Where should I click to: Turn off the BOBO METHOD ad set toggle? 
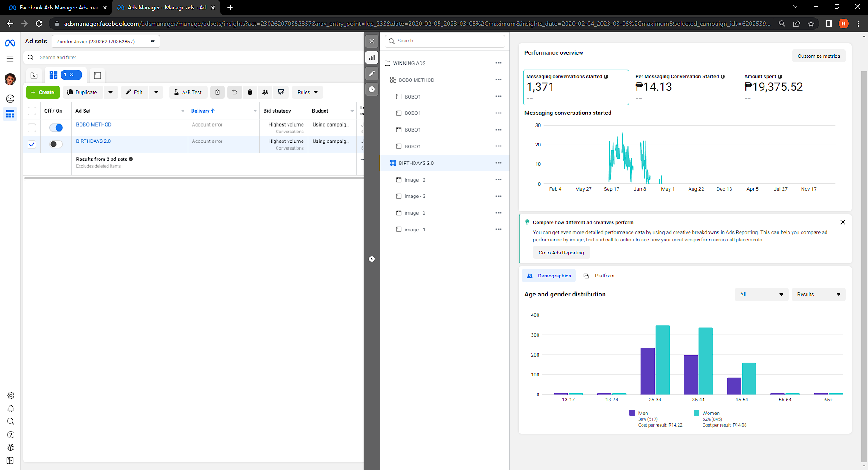[56, 127]
